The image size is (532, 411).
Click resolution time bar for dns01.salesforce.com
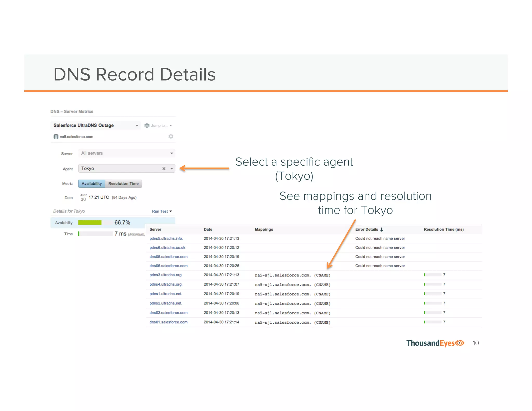coord(433,322)
